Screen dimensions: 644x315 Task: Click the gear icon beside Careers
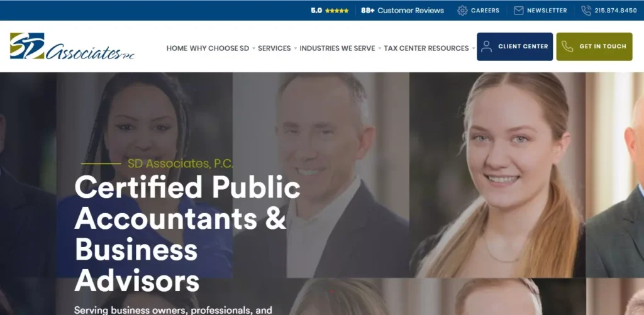(462, 11)
